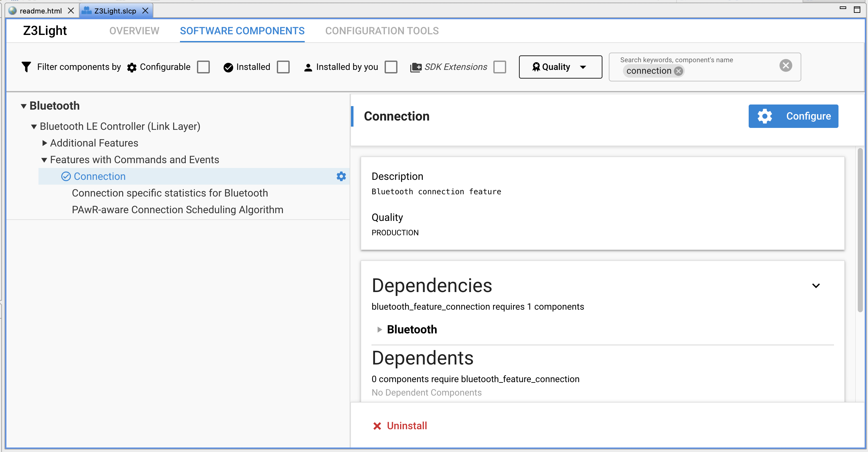Click the gear icon beside Configurable label
The height and width of the screenshot is (452, 868).
coord(132,67)
